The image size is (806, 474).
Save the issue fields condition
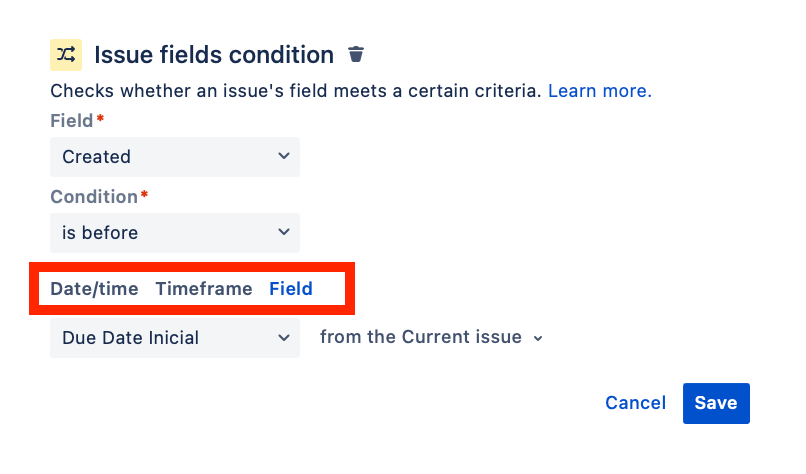tap(716, 404)
